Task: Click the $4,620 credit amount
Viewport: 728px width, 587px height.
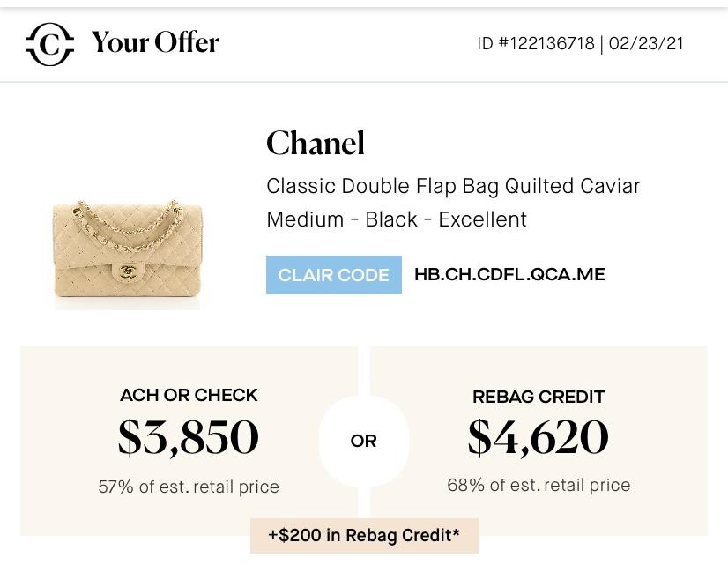Action: (x=539, y=436)
